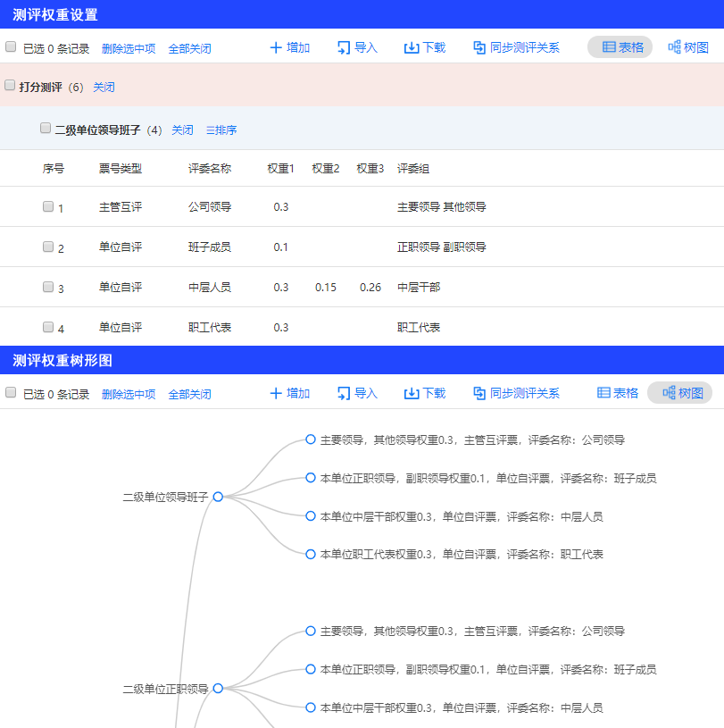This screenshot has width=724, height=728.
Task: Click the 0.15 weight value
Action: point(325,288)
